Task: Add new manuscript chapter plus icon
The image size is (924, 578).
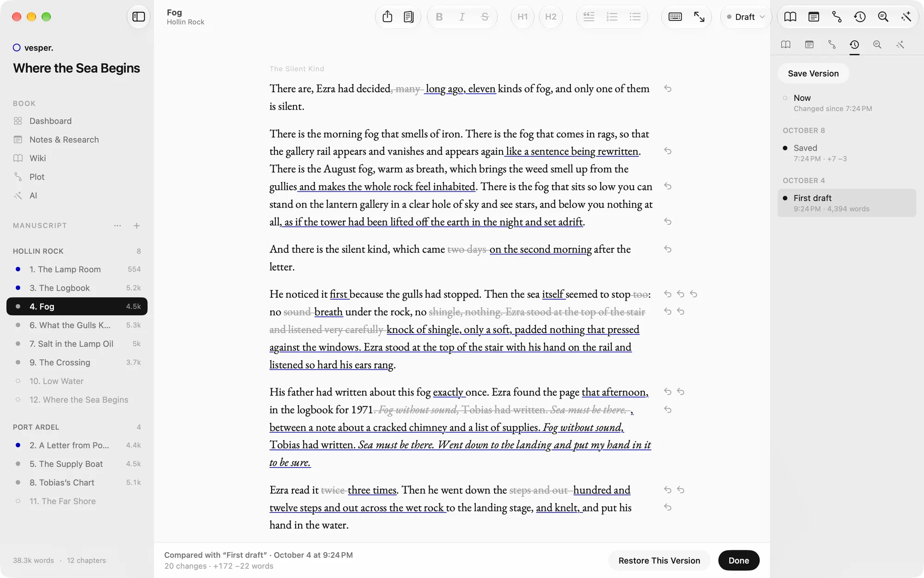Action: [x=137, y=226]
